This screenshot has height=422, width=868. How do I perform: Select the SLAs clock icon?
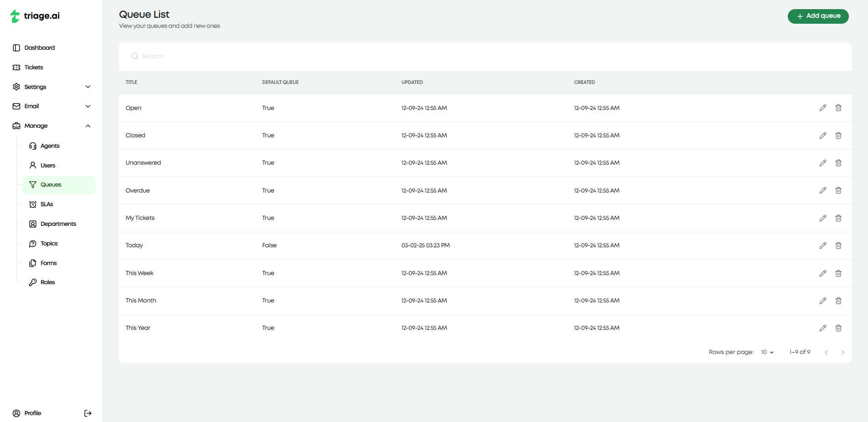pos(32,204)
